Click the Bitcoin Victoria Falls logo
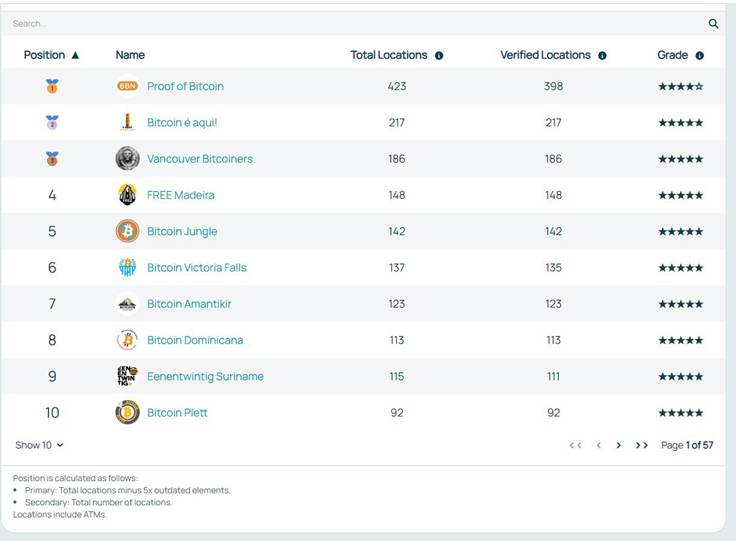The width and height of the screenshot is (736, 541). point(127,267)
